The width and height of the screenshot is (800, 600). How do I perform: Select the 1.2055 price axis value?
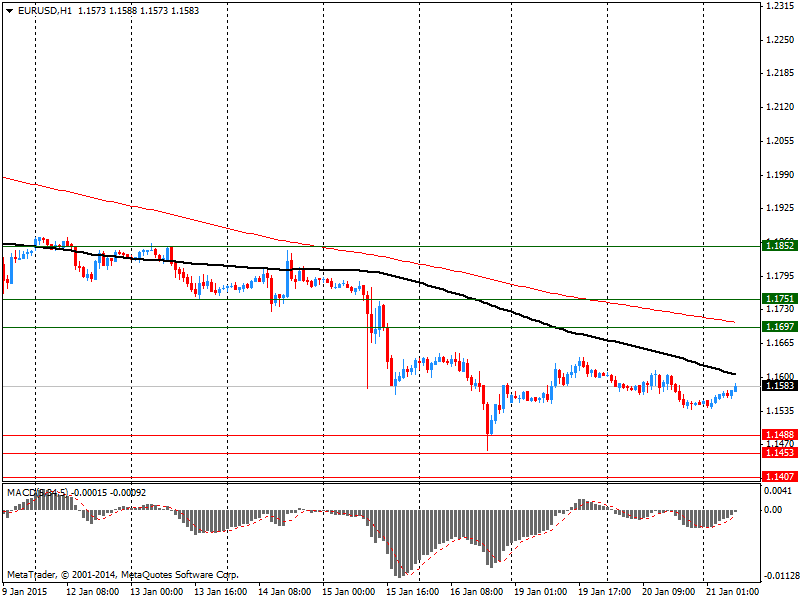[780, 141]
